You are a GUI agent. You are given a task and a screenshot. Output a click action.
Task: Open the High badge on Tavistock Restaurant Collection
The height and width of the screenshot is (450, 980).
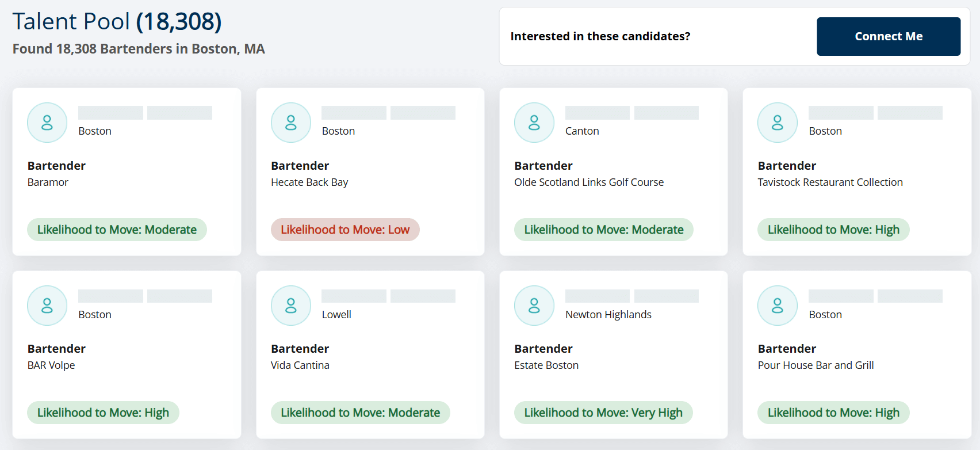point(833,230)
